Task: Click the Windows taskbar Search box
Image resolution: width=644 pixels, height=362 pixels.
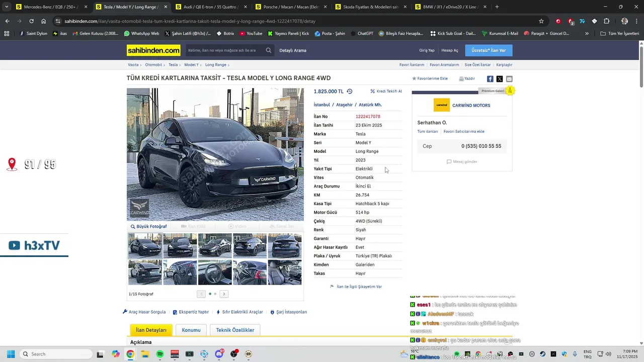Action: click(x=56, y=354)
